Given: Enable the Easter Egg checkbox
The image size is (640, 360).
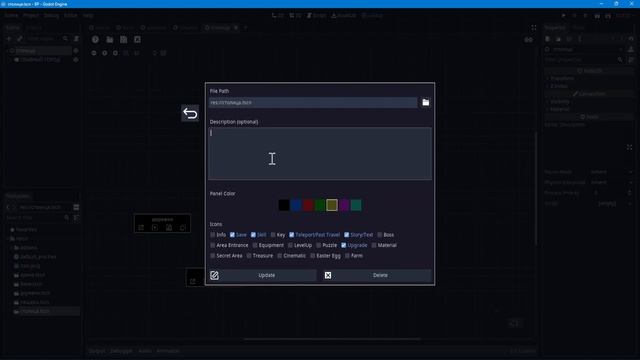Looking at the screenshot, I should pos(313,256).
